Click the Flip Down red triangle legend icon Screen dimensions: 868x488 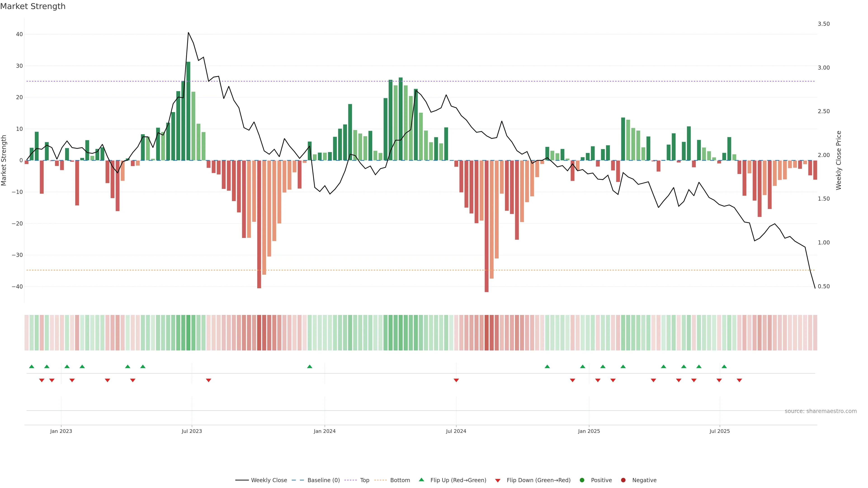[498, 480]
